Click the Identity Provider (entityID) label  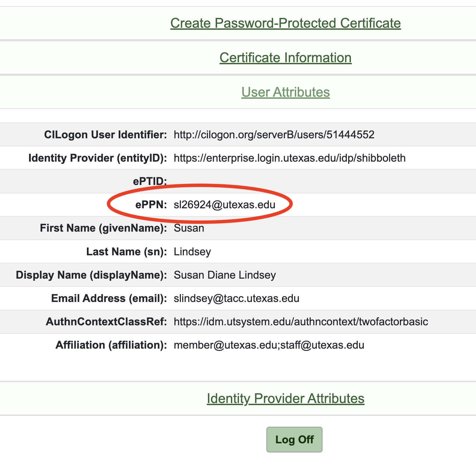point(98,158)
